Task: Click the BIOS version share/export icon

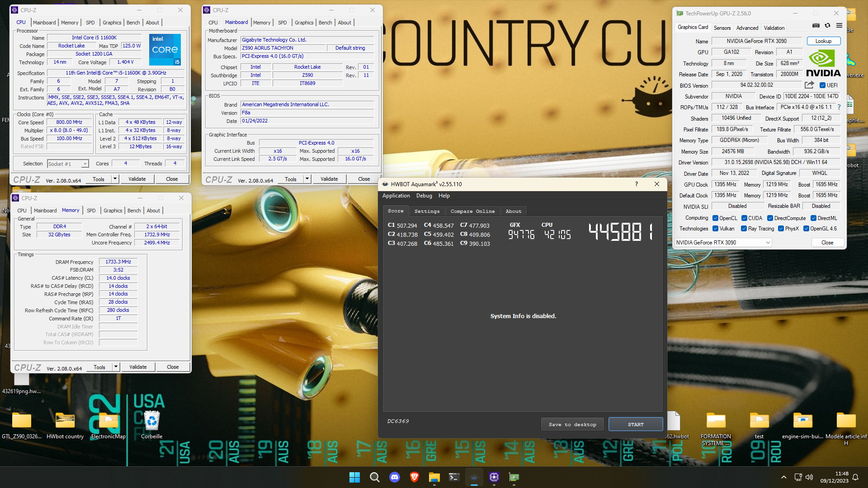Action: (809, 85)
